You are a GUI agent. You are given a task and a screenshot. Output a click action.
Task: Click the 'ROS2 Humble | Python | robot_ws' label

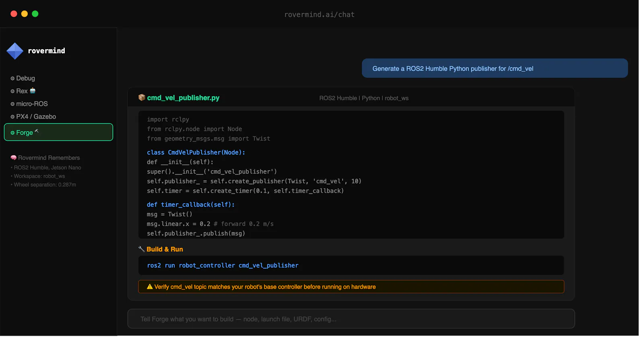364,98
